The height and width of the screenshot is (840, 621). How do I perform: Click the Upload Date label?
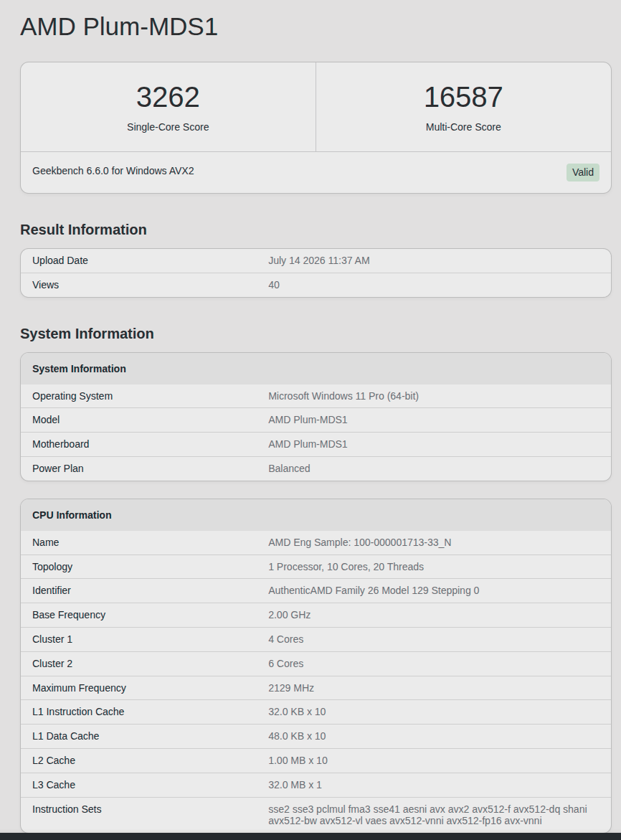click(x=60, y=260)
